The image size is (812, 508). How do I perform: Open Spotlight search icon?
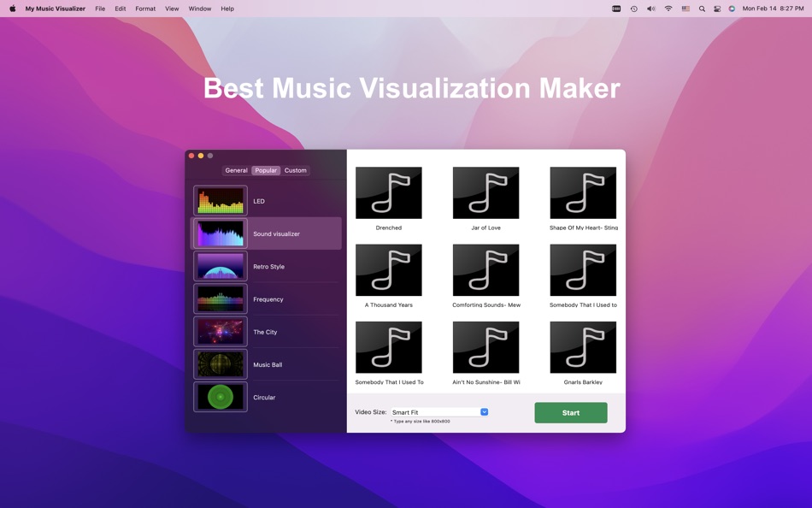click(x=702, y=9)
